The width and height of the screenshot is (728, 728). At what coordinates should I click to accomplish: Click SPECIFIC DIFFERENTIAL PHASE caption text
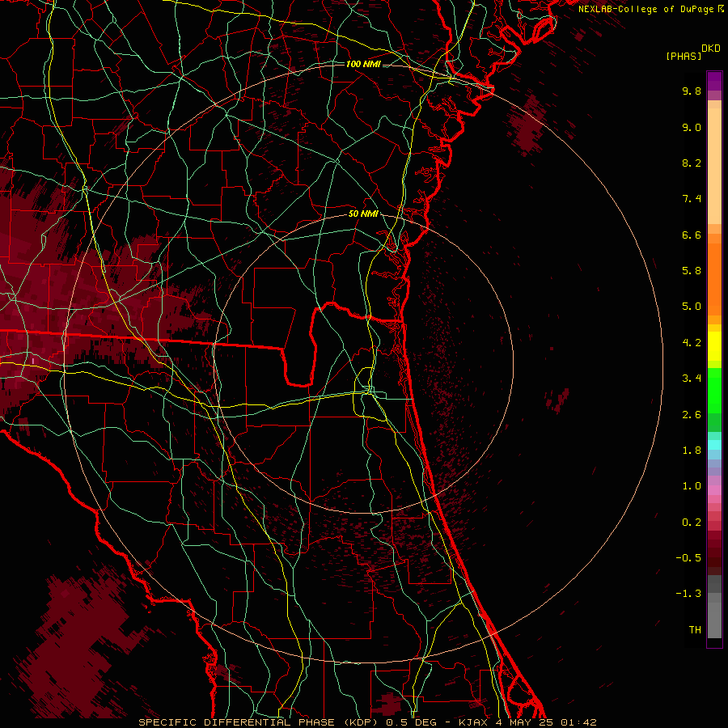236,722
